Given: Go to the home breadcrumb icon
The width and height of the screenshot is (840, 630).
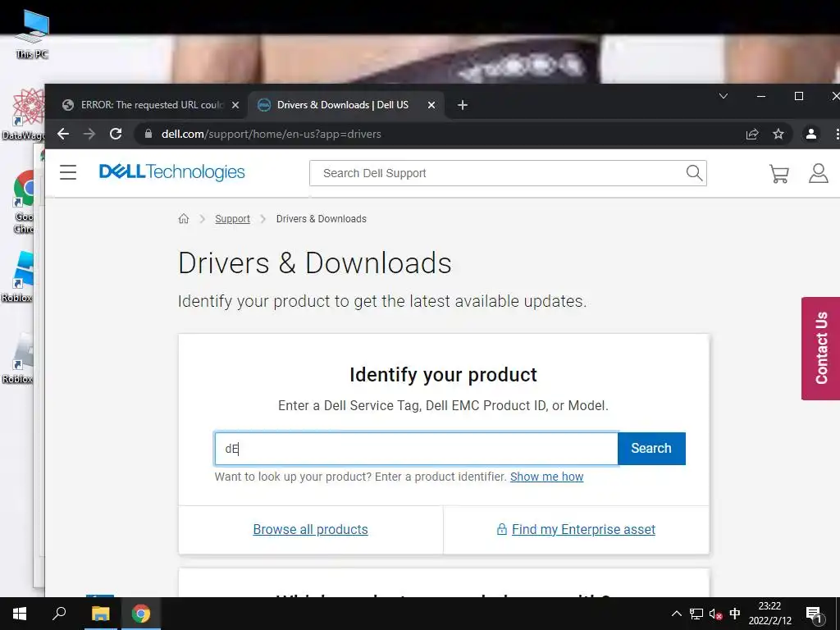Looking at the screenshot, I should tap(184, 218).
